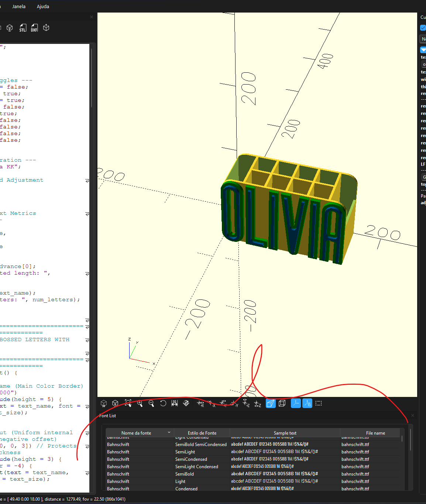
Task: Click the DXF export icon
Action: coord(34,28)
